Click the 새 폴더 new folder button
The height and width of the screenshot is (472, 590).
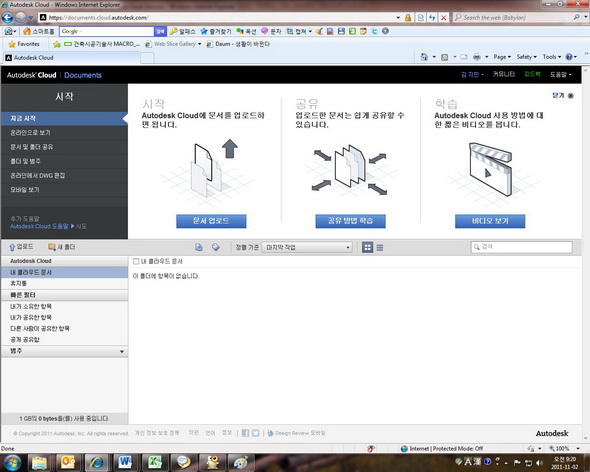[x=62, y=247]
